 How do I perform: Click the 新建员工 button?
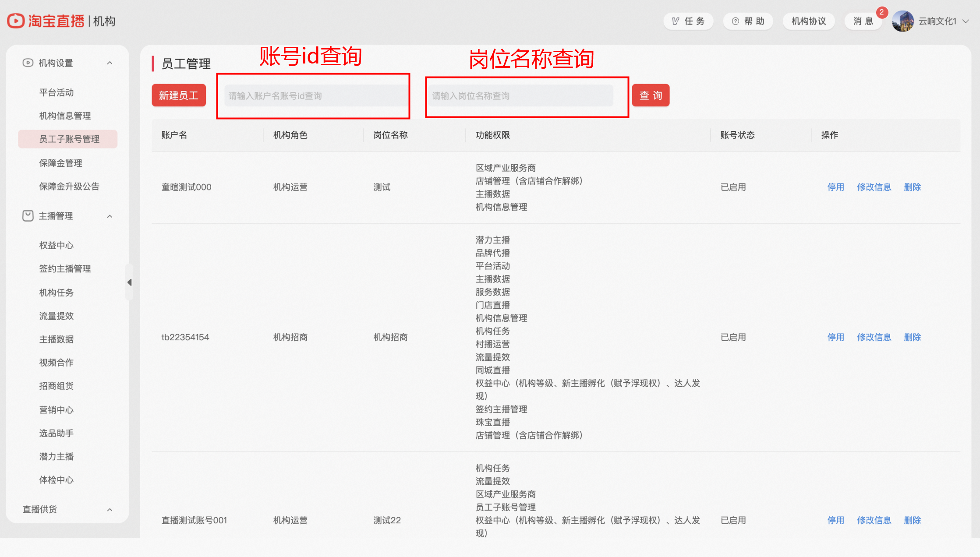click(x=179, y=95)
